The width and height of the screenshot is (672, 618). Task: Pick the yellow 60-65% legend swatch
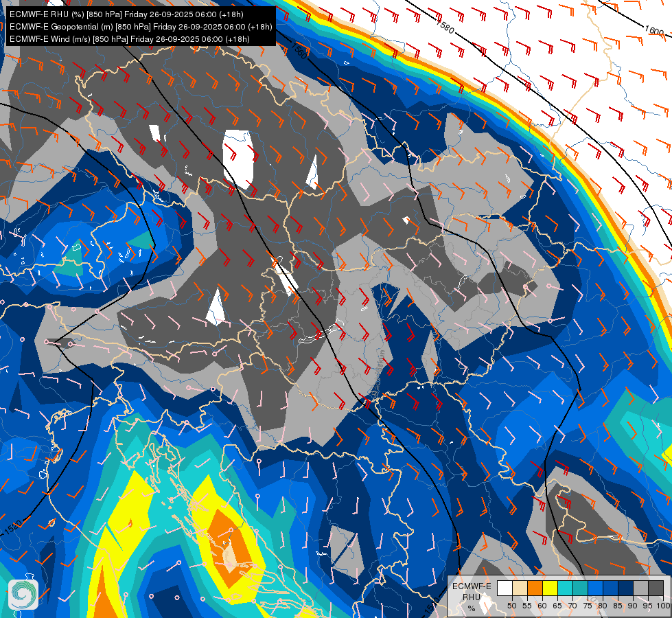[551, 588]
